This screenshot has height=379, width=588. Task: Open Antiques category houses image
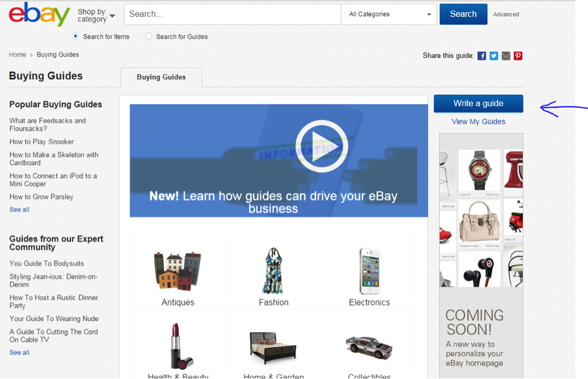point(177,271)
